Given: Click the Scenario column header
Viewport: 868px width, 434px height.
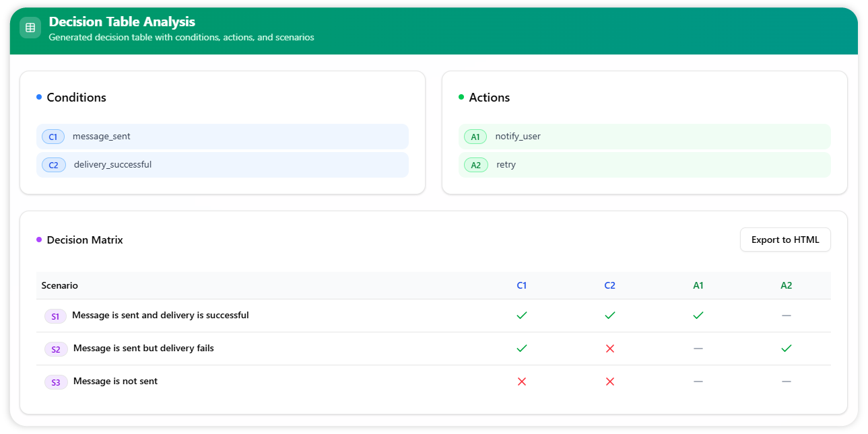Looking at the screenshot, I should point(59,285).
